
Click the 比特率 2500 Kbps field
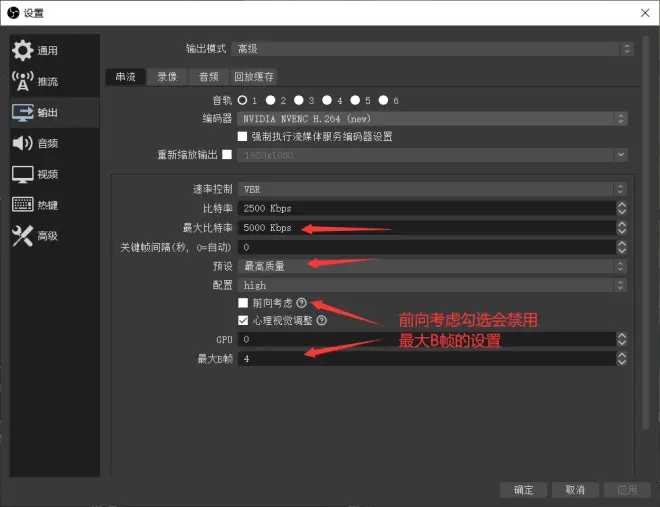click(427, 208)
